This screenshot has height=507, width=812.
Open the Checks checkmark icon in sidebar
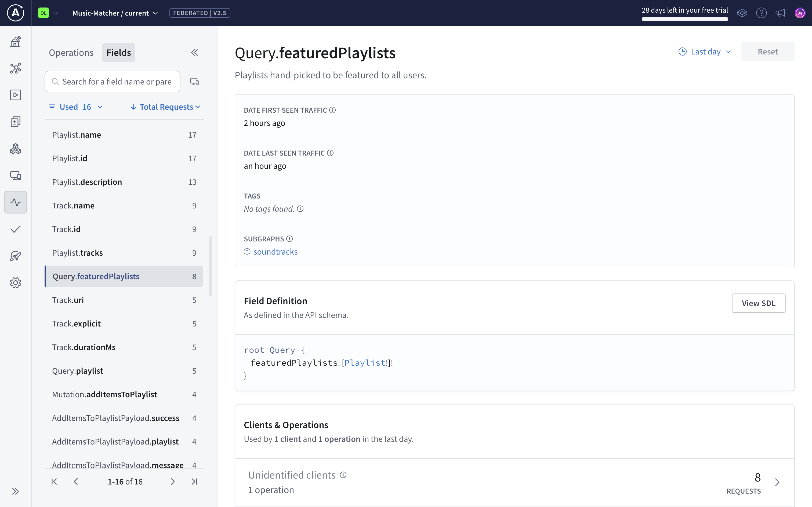click(x=15, y=229)
